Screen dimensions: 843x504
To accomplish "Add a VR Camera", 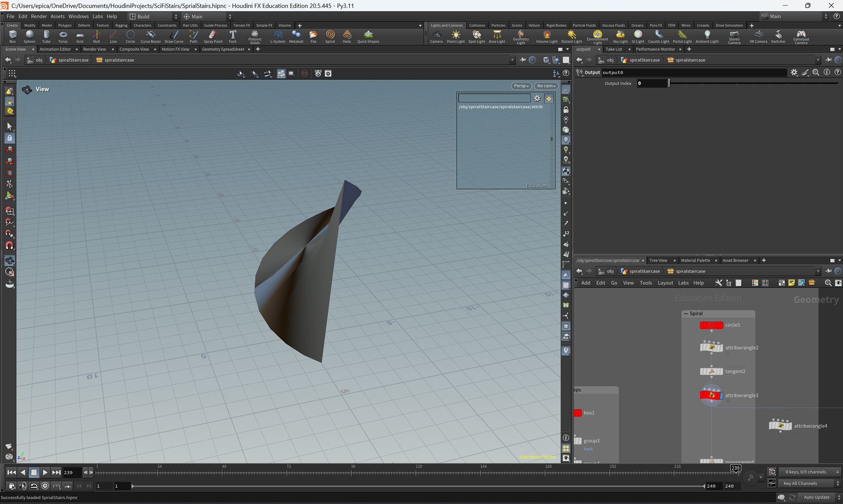I will 758,36.
